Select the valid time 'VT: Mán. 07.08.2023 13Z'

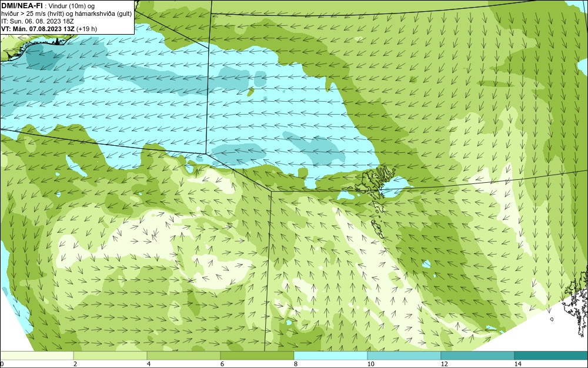click(x=38, y=29)
